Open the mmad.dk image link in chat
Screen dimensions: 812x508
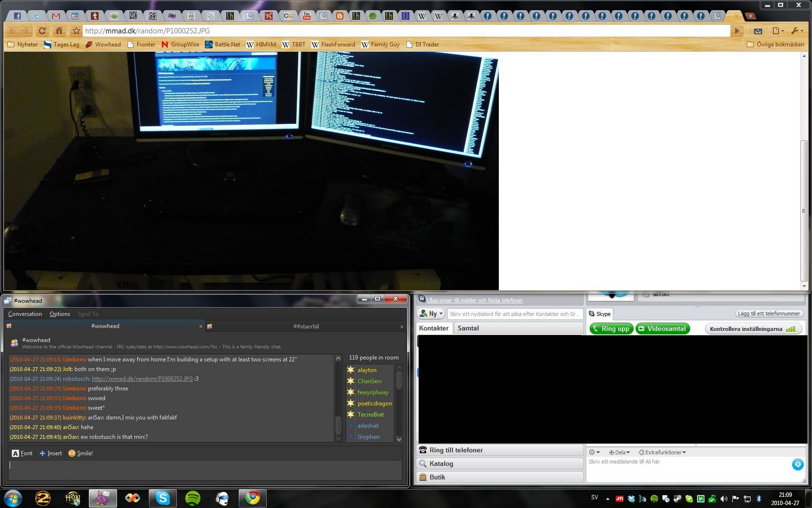point(142,379)
